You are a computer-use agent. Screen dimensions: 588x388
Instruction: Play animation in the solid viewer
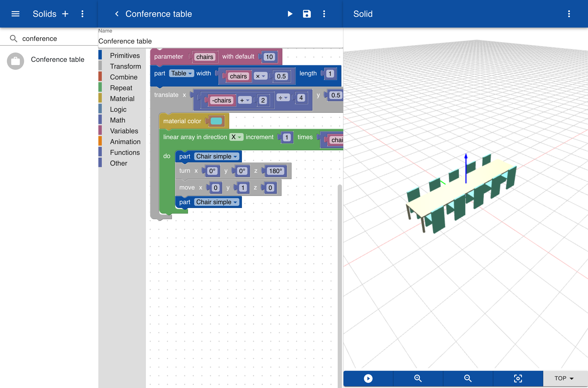click(368, 378)
